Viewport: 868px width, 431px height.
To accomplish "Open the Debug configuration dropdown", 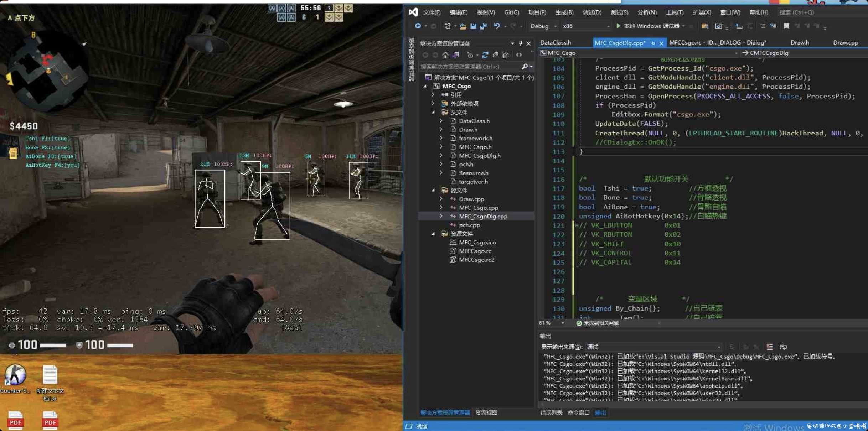I will 543,26.
